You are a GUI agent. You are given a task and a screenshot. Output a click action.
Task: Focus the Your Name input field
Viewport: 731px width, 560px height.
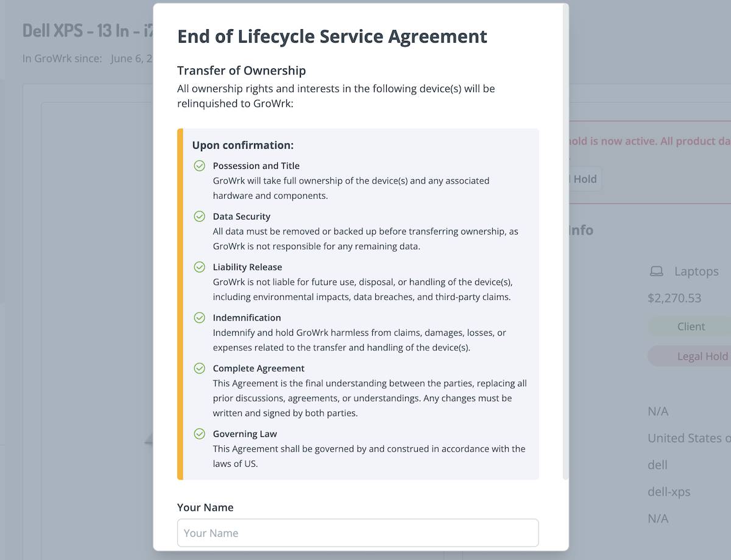[x=358, y=533]
